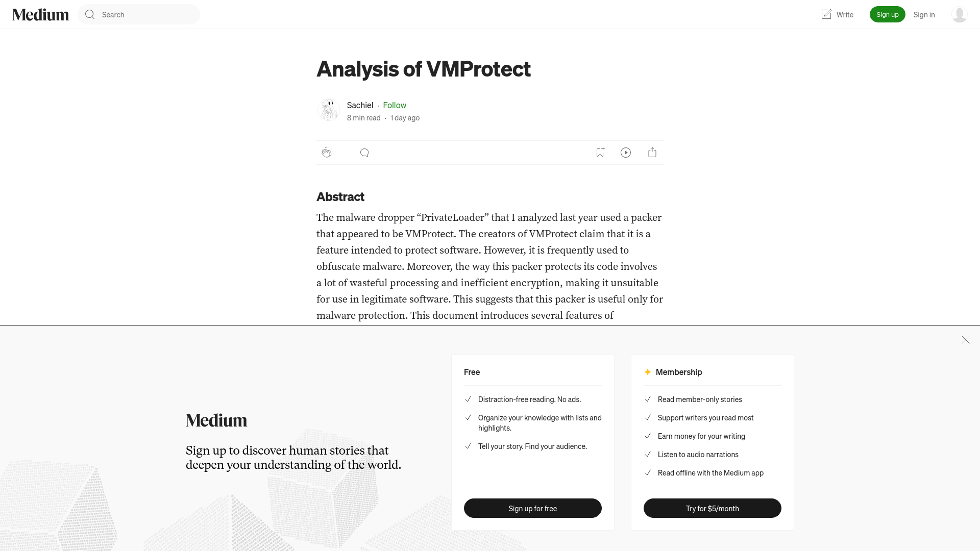
Task: Click the user profile avatar icon
Action: [959, 14]
